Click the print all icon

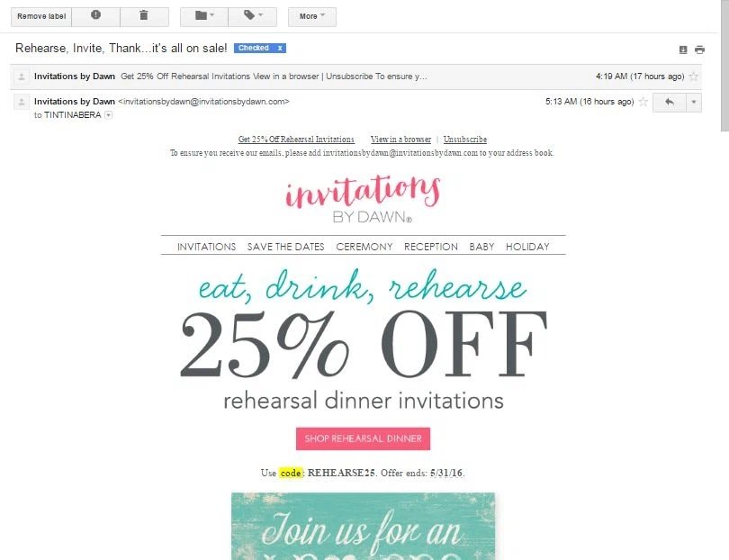(699, 50)
